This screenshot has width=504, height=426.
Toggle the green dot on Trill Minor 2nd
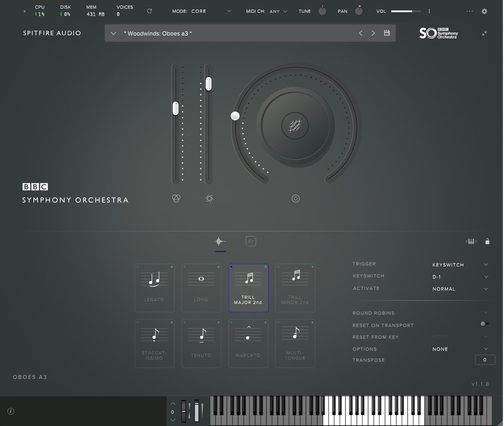(x=312, y=267)
